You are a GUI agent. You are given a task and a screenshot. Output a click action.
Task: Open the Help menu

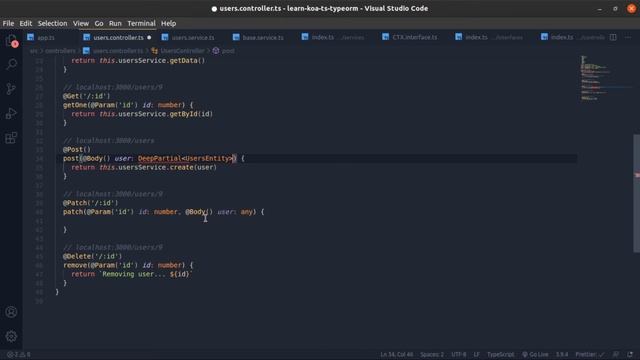point(168,23)
